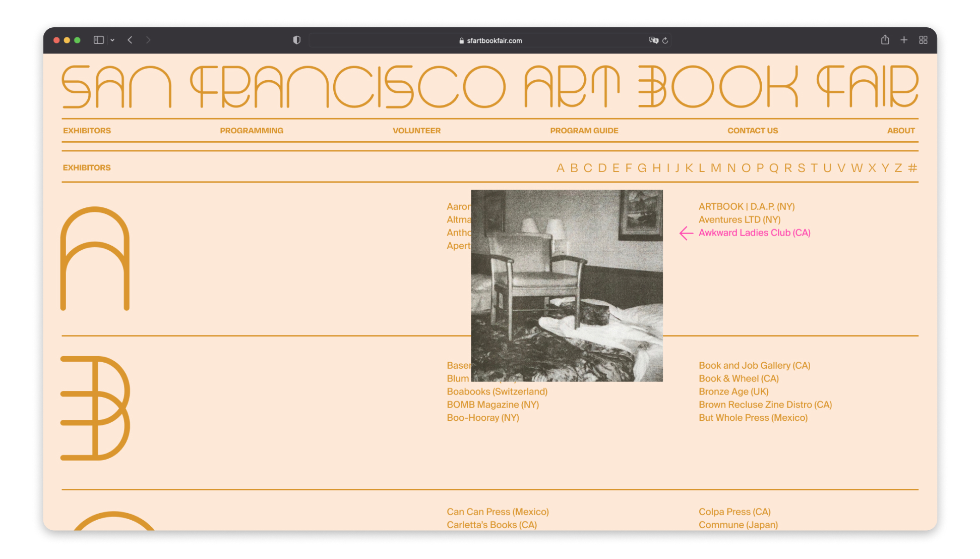Jump to letter M in alphabet index
Screen dimensions: 980x559
point(716,168)
